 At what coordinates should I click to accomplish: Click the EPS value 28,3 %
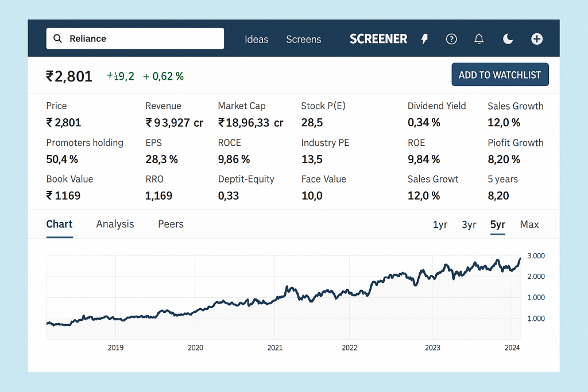click(x=161, y=160)
